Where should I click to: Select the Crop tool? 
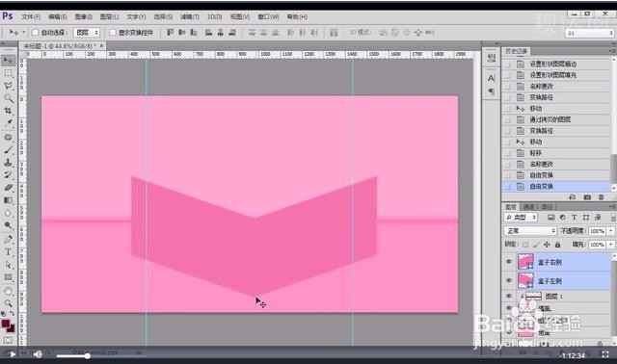[x=8, y=111]
